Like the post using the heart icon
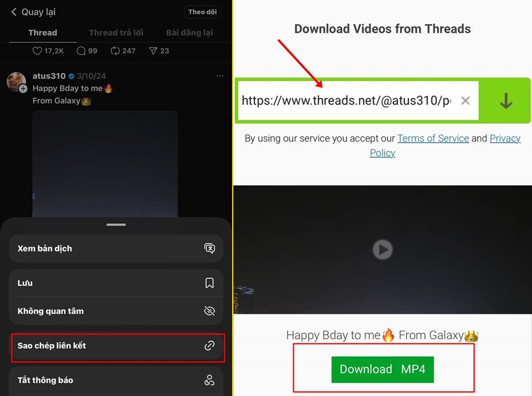This screenshot has height=396, width=532. [37, 51]
